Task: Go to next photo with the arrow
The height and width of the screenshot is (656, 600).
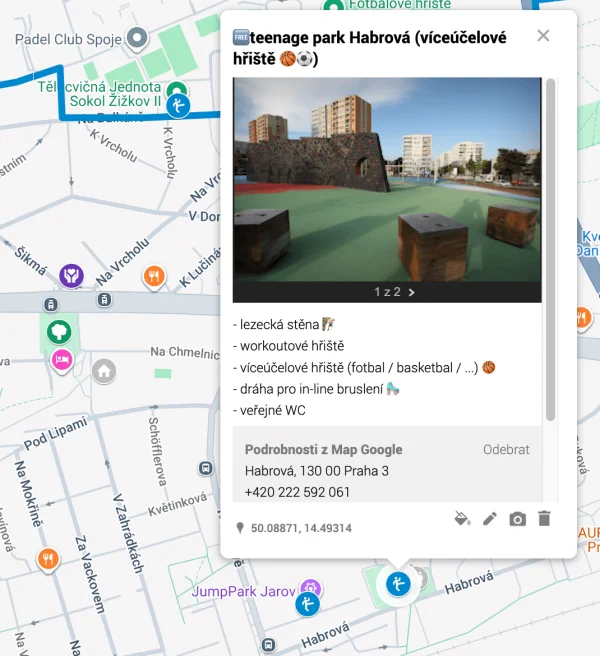Action: (412, 292)
